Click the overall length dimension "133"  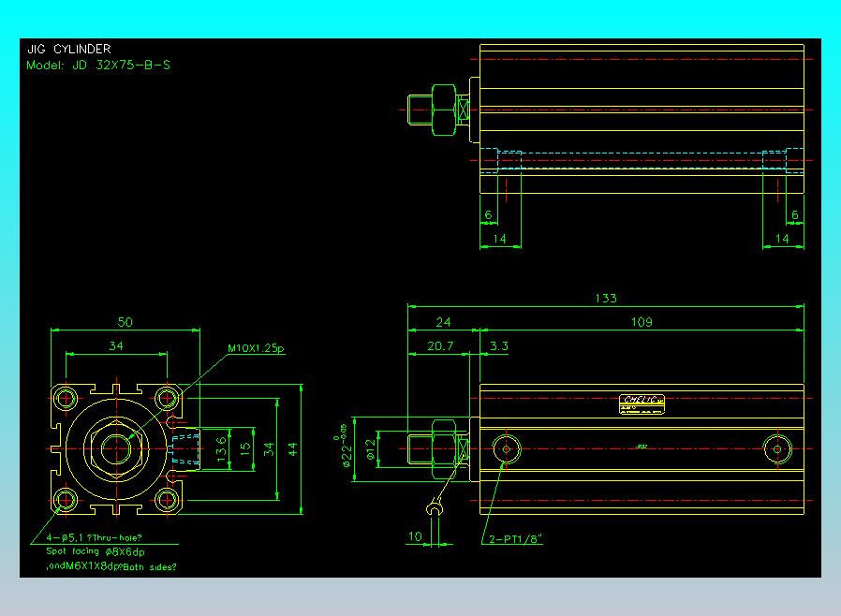coord(606,298)
